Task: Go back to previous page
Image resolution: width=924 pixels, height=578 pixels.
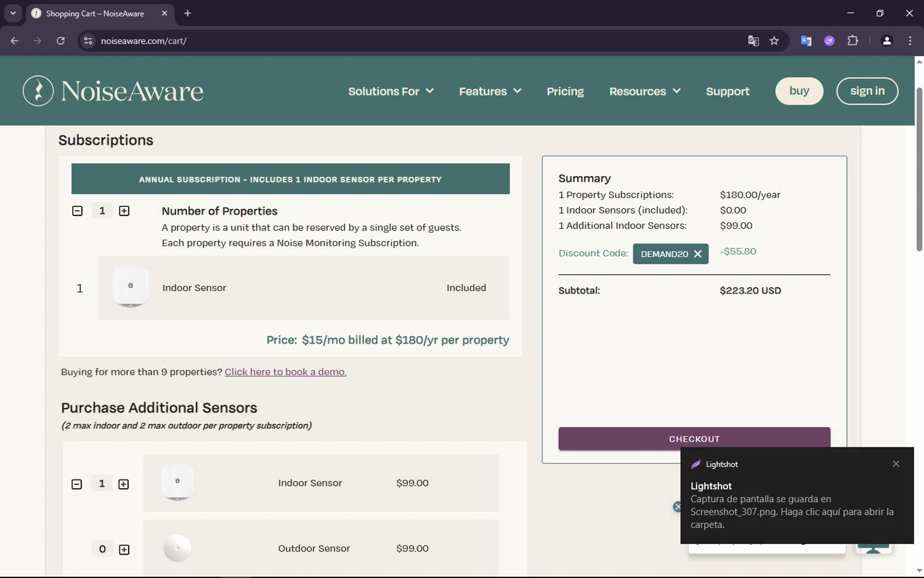Action: pyautogui.click(x=15, y=41)
